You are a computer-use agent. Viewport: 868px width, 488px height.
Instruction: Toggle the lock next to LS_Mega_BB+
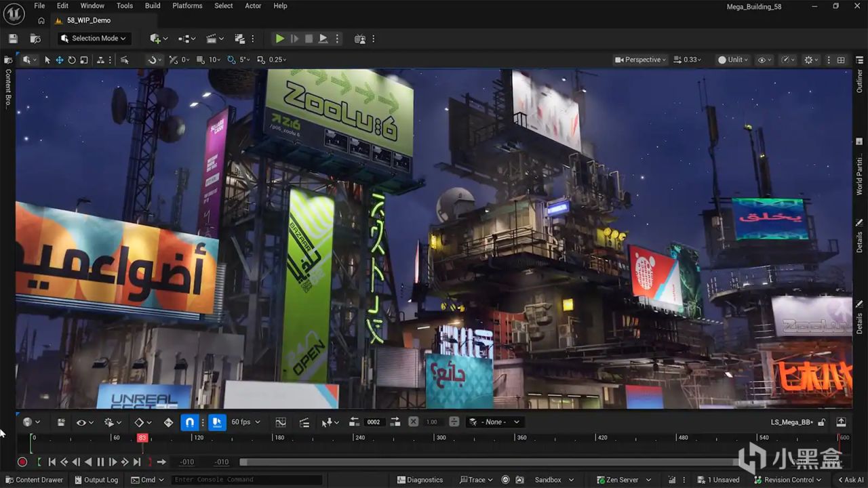pyautogui.click(x=821, y=422)
